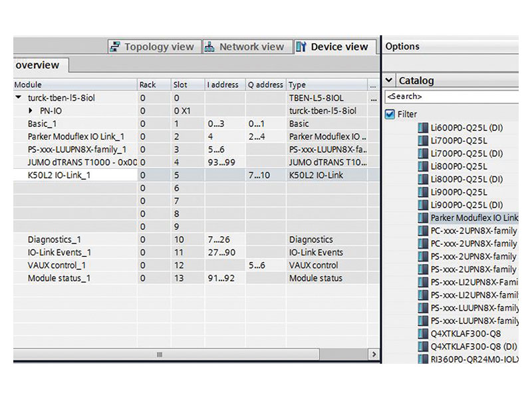Click the Parker Moduflex IO Link catalog icon
Image resolution: width=532 pixels, height=399 pixels.
[x=423, y=218]
